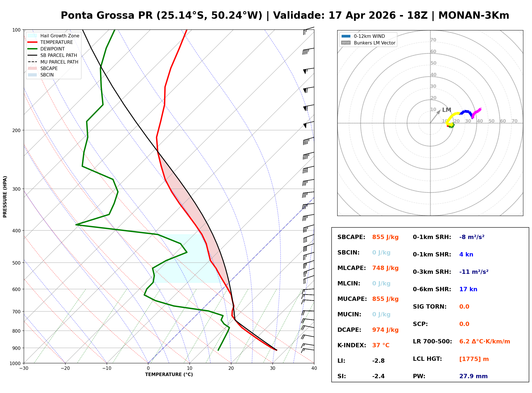Screen dimensions: 532x393
Task: Click the Hail Growth Zone legend swatch
Action: pos(32,36)
